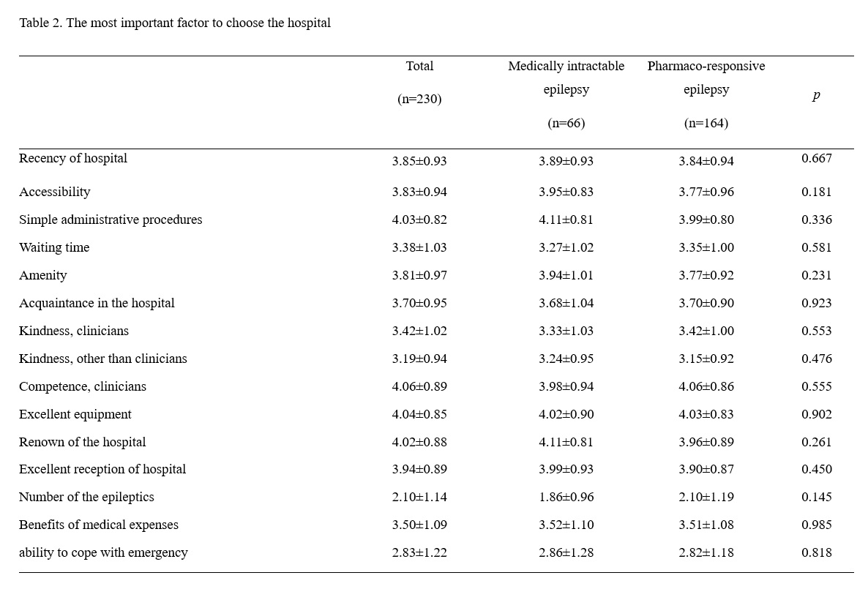868x589 pixels.
Task: Click the italic "p" column header
Action: (x=816, y=95)
